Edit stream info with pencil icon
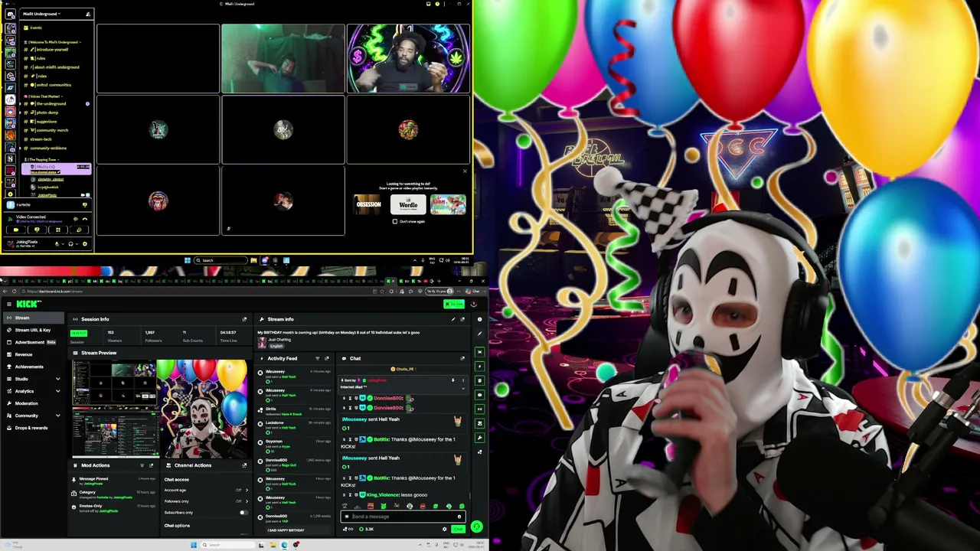 click(x=452, y=319)
